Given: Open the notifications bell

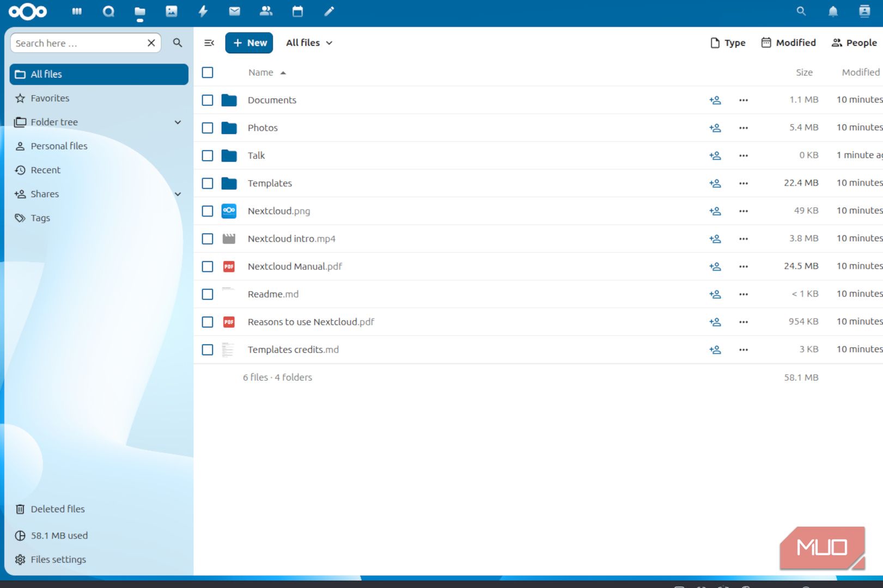Looking at the screenshot, I should (x=833, y=11).
